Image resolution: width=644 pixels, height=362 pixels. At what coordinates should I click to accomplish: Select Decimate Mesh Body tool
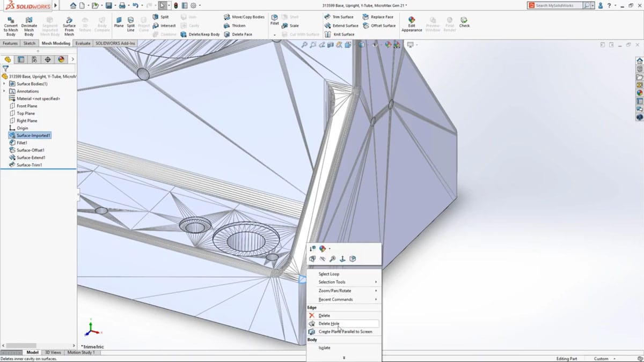tap(29, 26)
